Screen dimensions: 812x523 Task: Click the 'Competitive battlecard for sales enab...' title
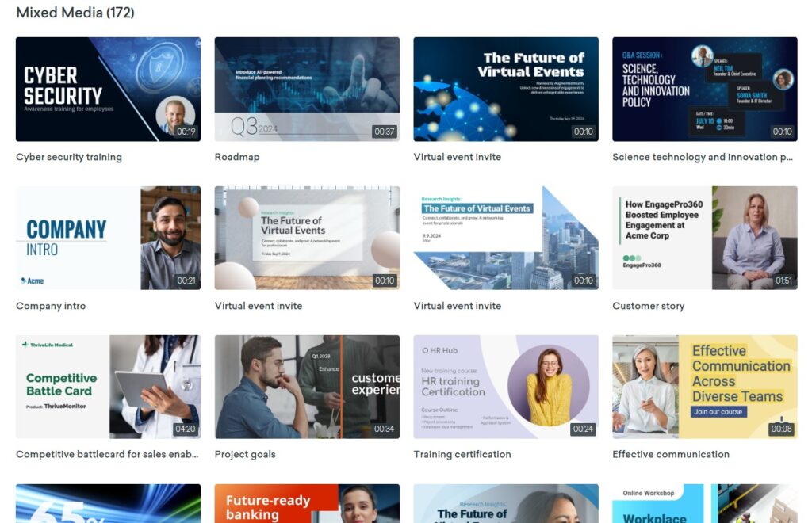tap(107, 454)
